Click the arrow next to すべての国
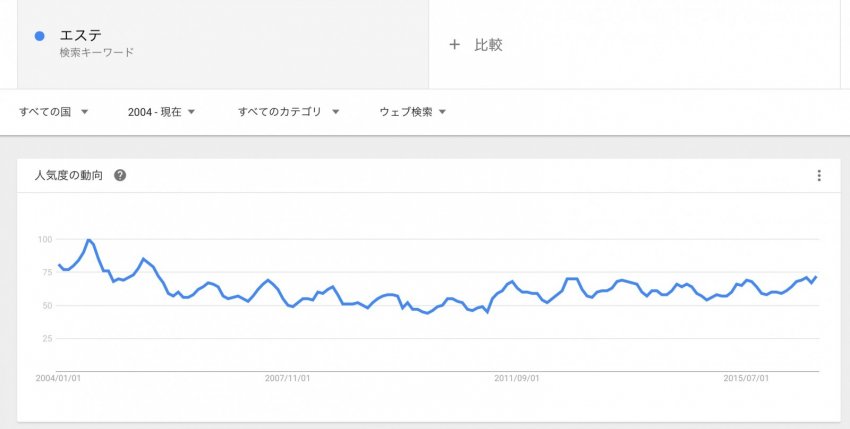The height and width of the screenshot is (429, 850). 84,112
